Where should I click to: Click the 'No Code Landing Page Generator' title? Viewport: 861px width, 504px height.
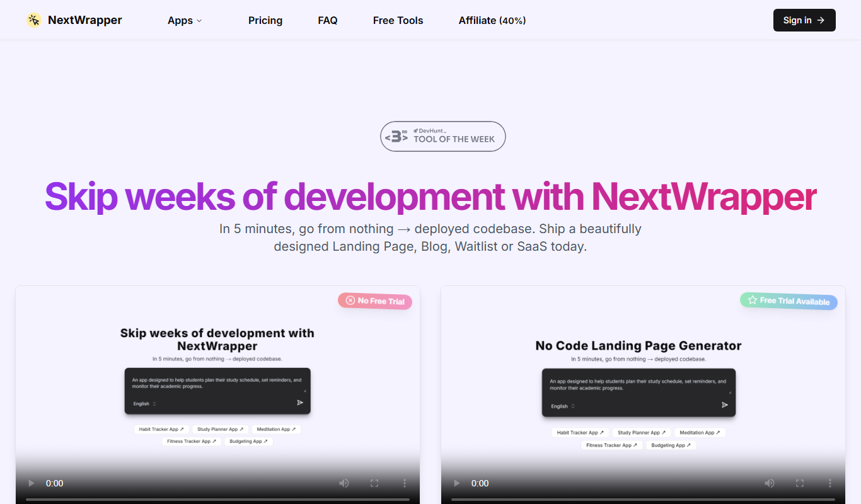(x=639, y=346)
